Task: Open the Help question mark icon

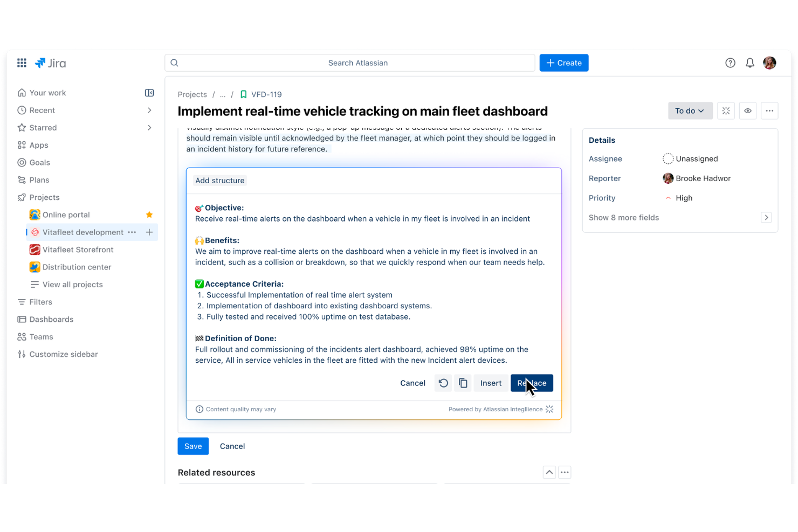Action: click(x=730, y=63)
